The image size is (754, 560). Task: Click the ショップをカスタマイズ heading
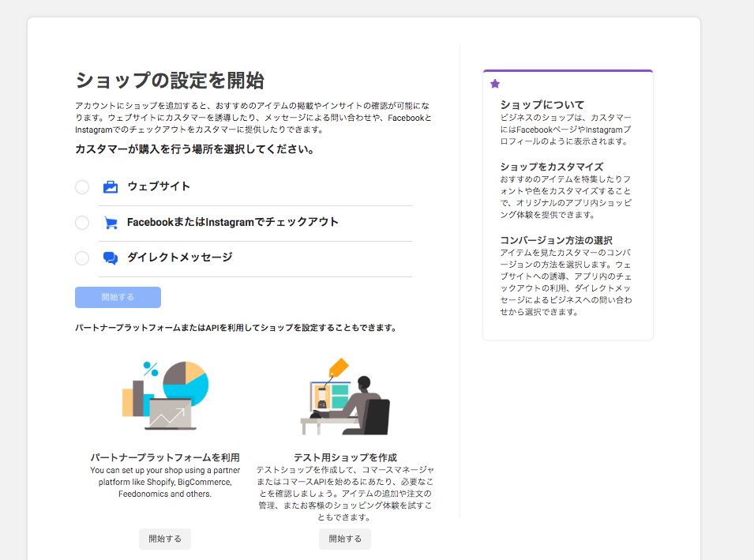pyautogui.click(x=552, y=167)
